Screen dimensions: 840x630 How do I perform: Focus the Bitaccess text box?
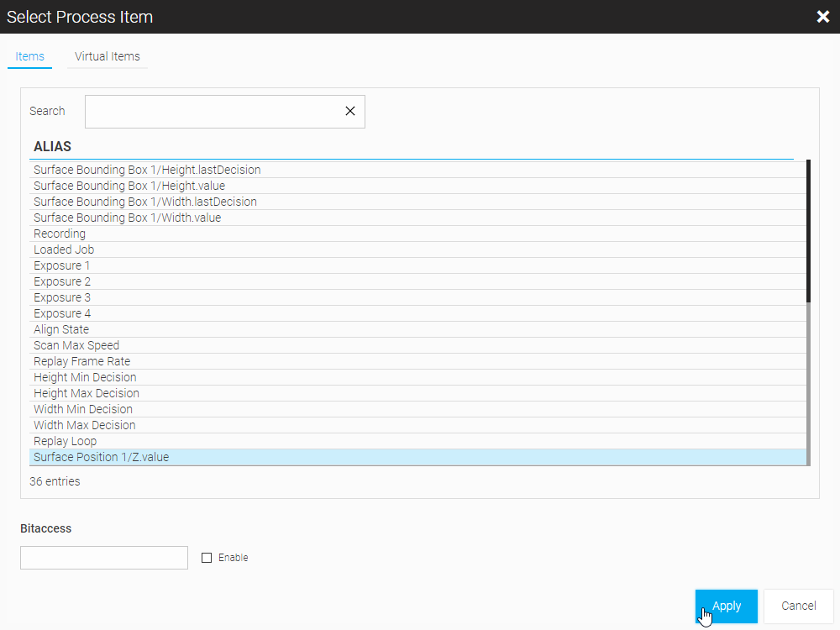(104, 558)
